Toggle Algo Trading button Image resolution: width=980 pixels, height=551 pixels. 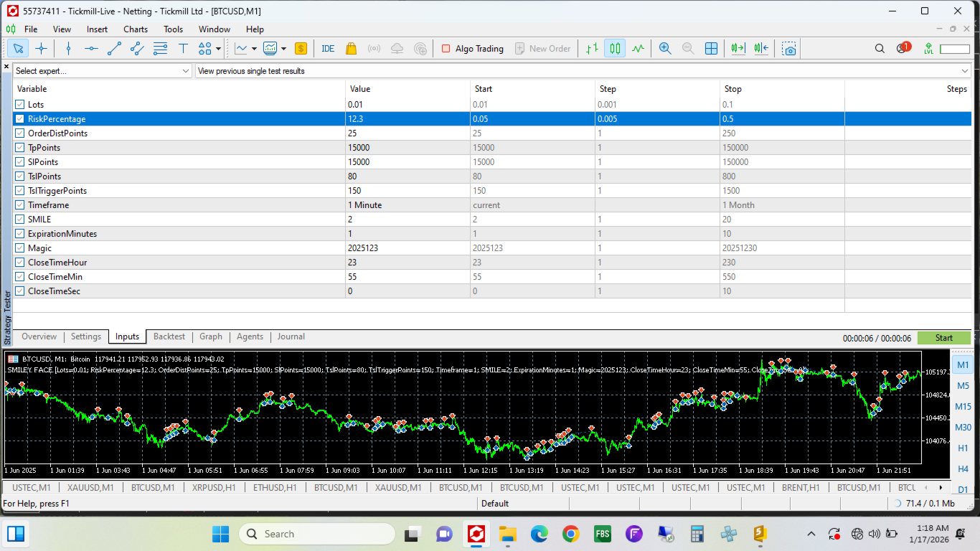pyautogui.click(x=473, y=49)
